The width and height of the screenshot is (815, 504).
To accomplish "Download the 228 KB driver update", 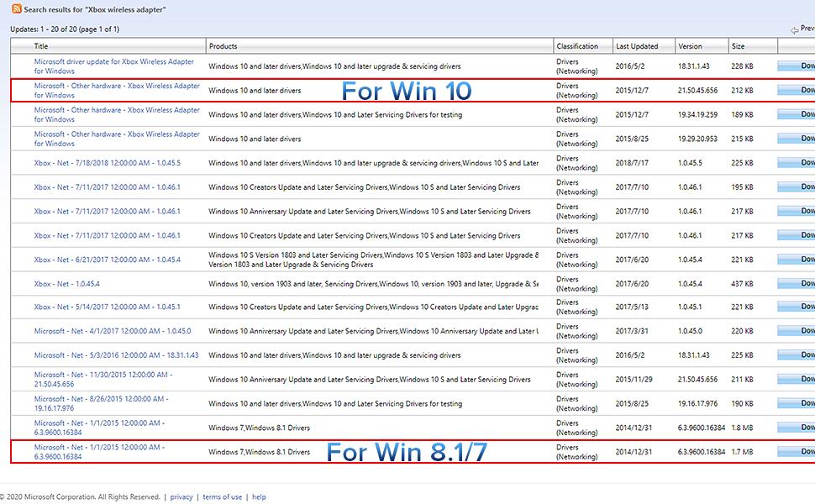I will (797, 66).
